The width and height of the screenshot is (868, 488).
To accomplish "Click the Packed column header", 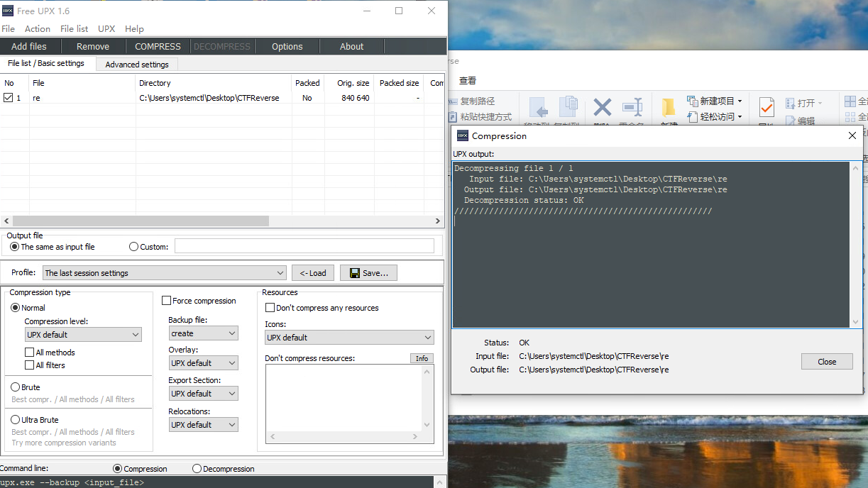I will click(308, 83).
